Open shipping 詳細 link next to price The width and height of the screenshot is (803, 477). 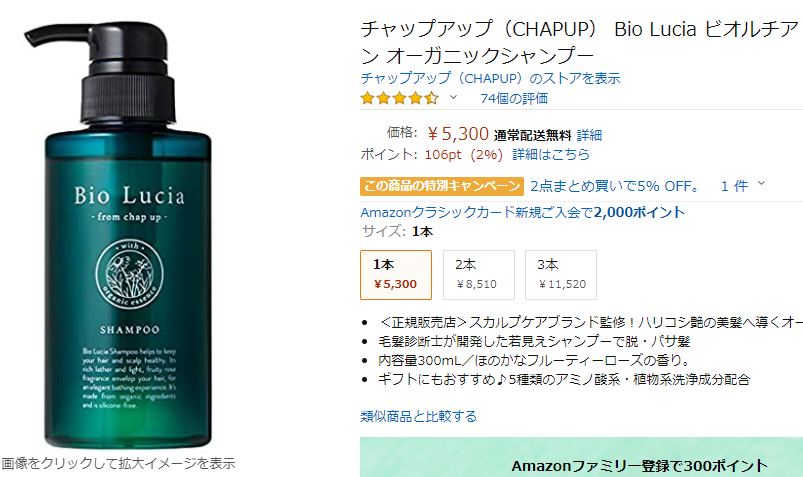coord(589,135)
